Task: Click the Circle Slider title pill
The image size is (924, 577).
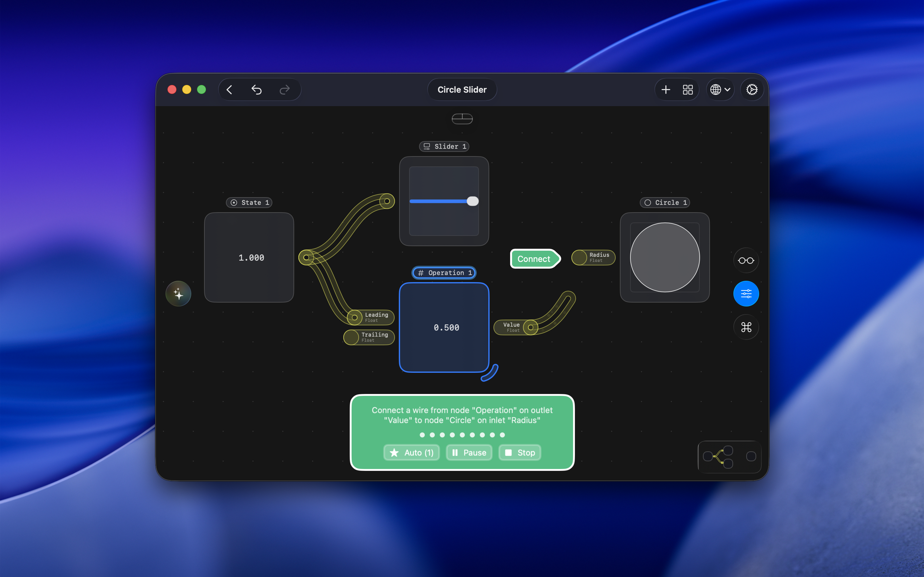Action: pyautogui.click(x=462, y=90)
